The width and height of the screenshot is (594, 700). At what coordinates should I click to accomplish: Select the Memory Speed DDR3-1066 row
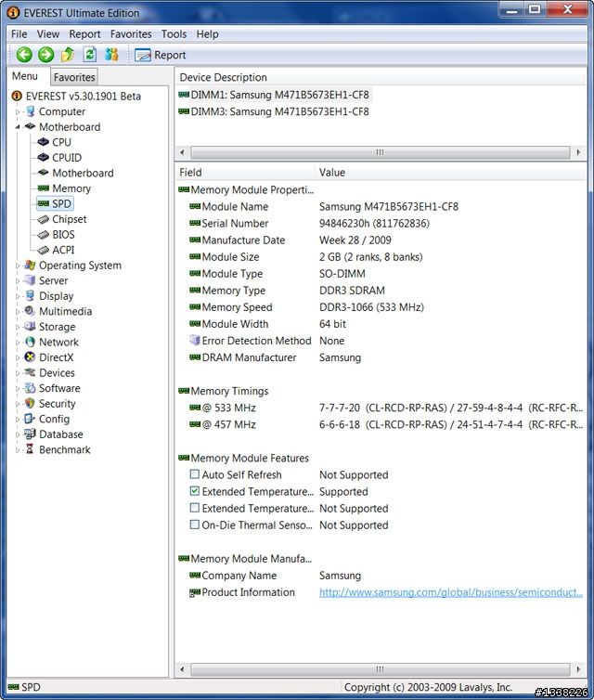coord(381,307)
